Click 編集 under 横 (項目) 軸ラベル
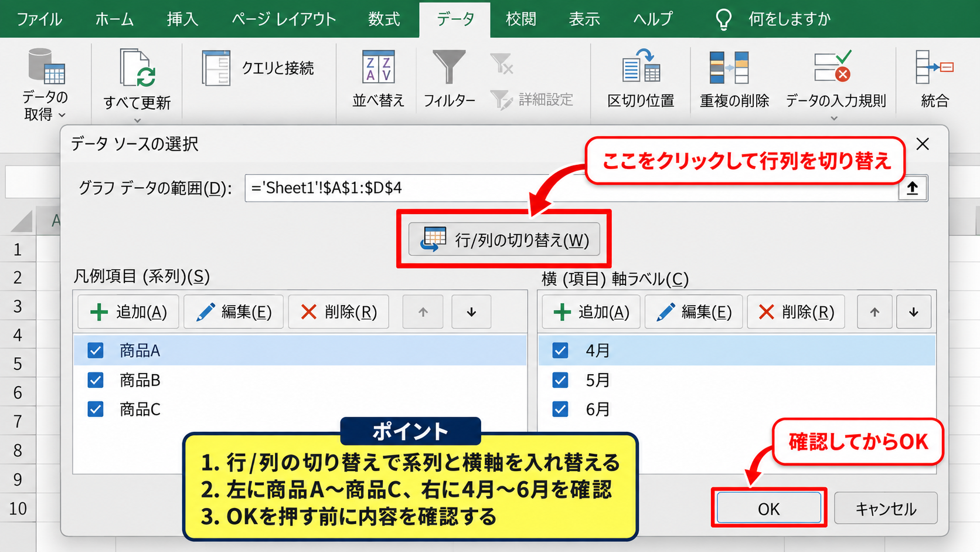Screen dimensions: 980x552 [x=693, y=312]
